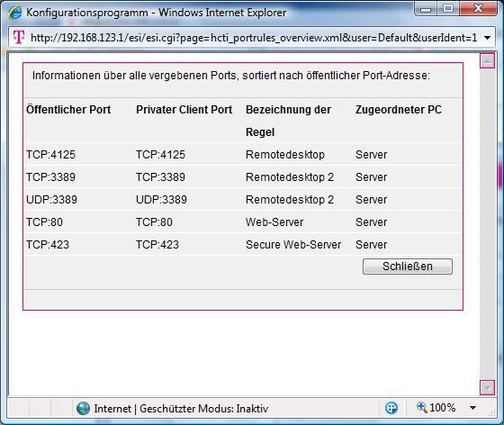Image resolution: width=504 pixels, height=425 pixels.
Task: Click the URL address field
Action: click(x=254, y=38)
